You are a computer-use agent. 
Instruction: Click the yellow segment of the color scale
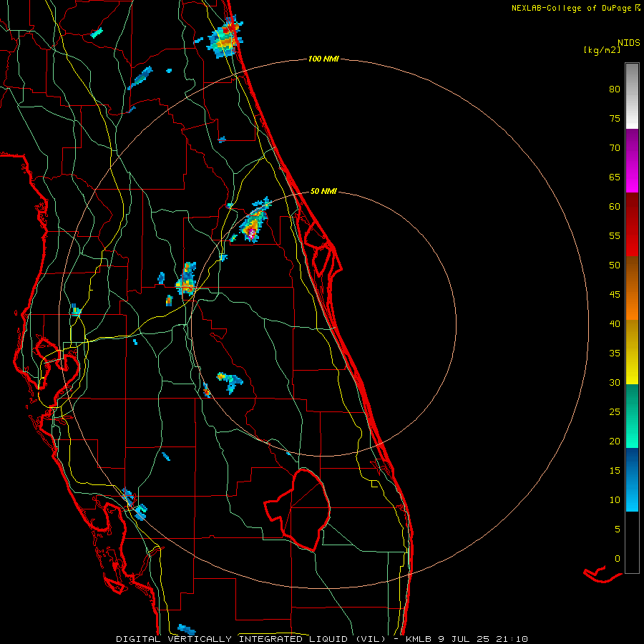point(632,352)
